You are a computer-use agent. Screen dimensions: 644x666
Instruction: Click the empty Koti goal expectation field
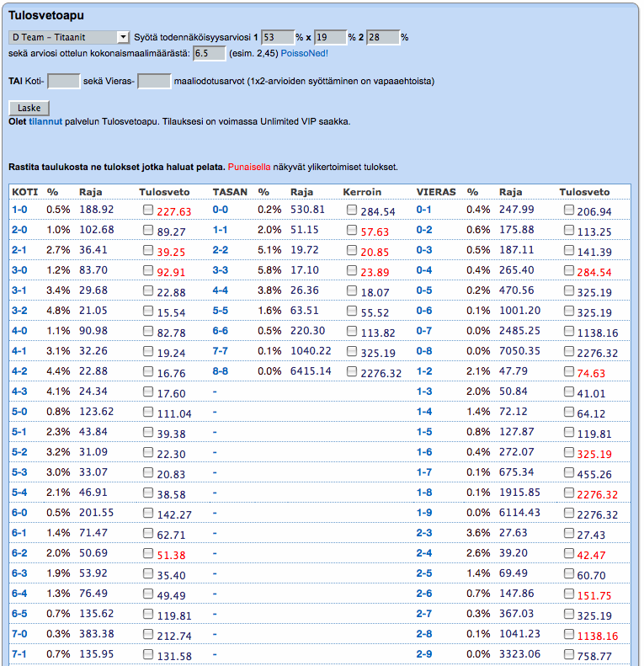64,81
